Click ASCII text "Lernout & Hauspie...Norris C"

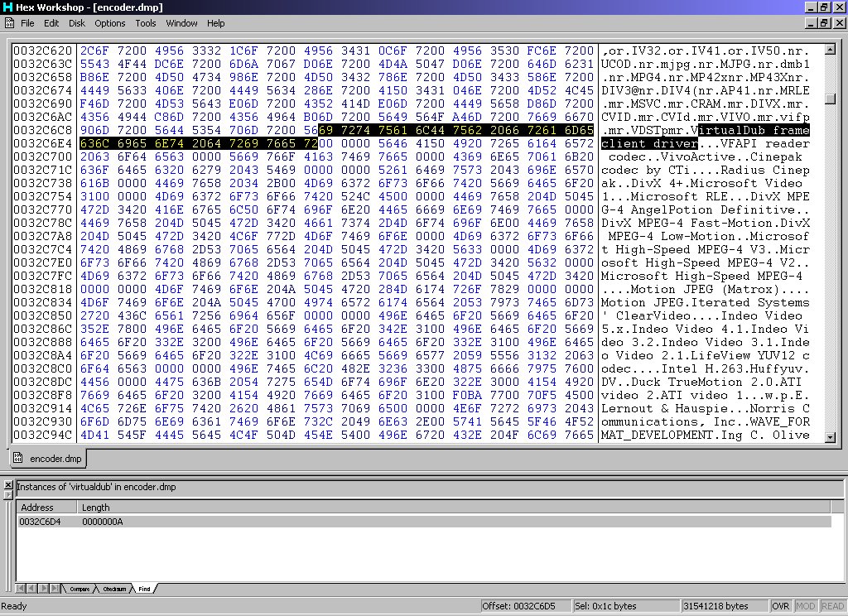[706, 408]
